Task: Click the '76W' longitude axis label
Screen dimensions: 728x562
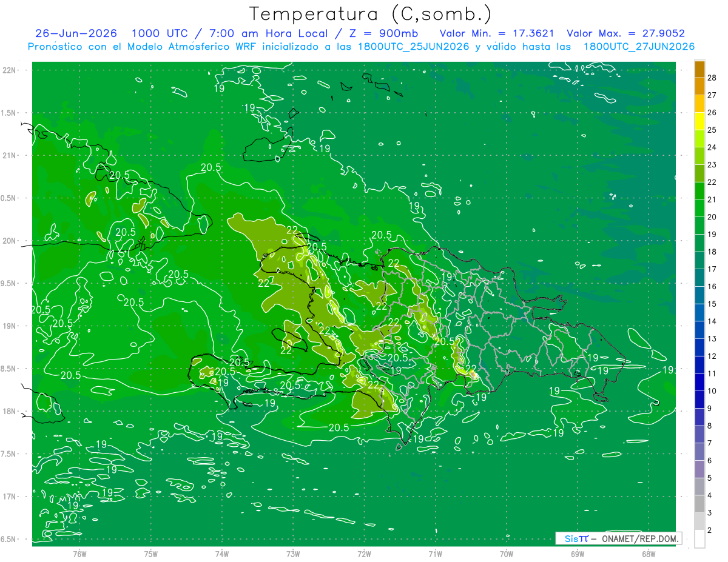Action: pyautogui.click(x=79, y=554)
